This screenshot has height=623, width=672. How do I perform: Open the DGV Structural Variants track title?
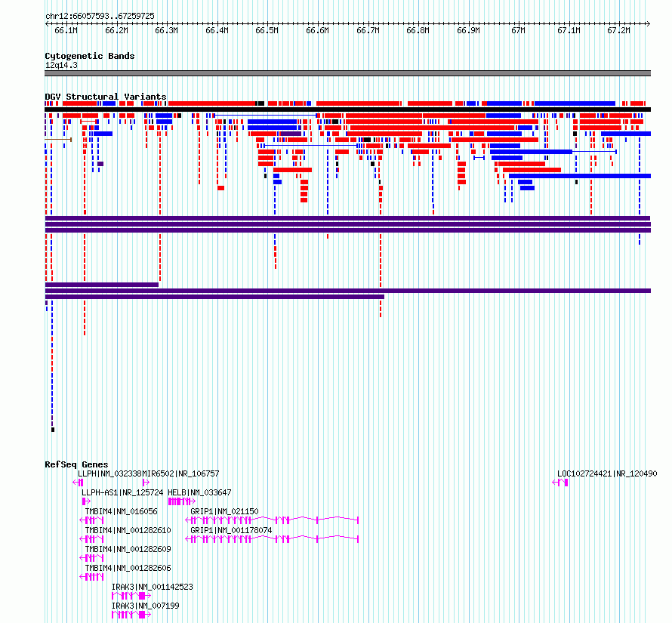[x=106, y=97]
